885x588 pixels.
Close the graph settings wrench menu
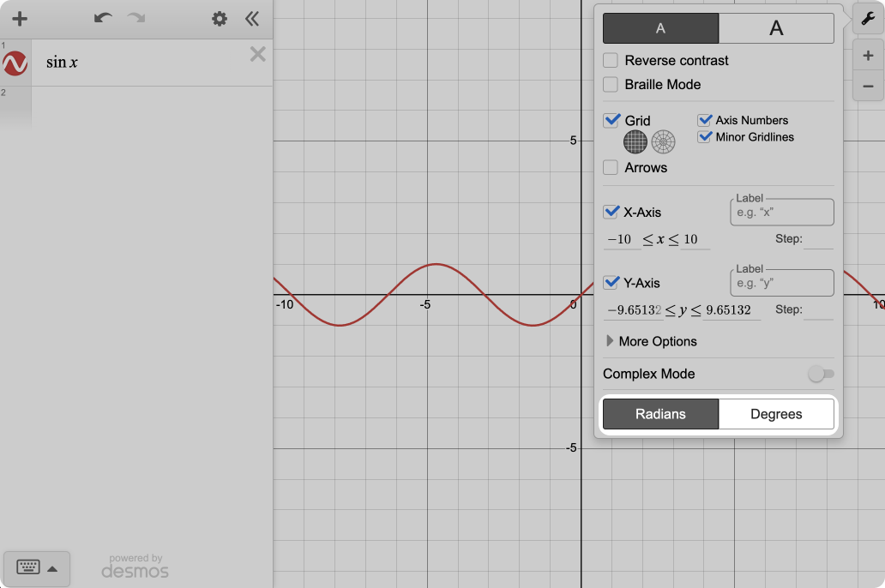pos(867,19)
